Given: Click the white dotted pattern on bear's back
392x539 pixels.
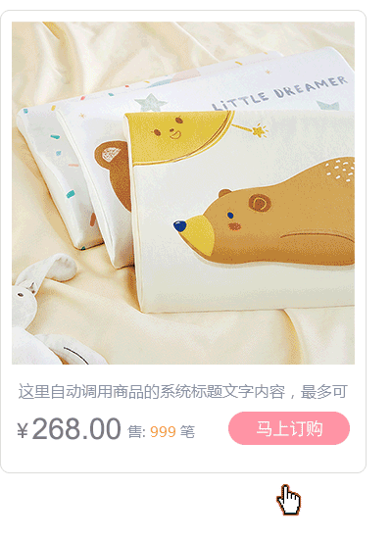Looking at the screenshot, I should point(340,170).
